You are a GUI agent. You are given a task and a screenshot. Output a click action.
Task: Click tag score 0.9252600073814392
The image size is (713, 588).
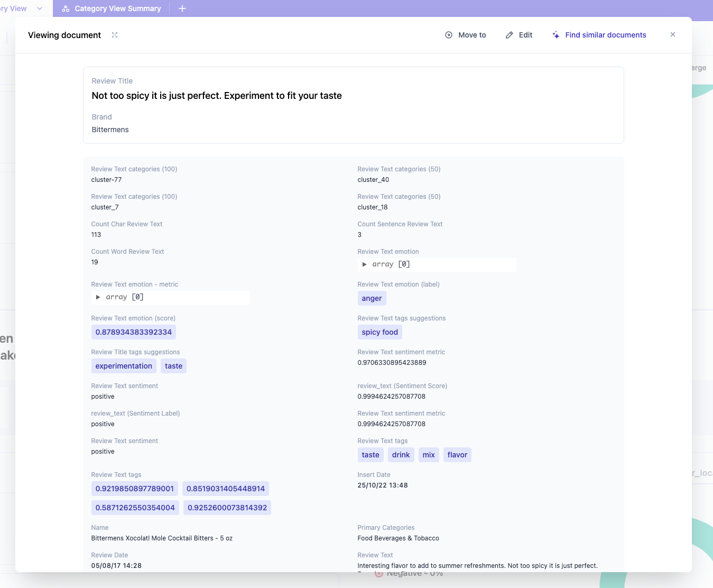[x=227, y=508]
